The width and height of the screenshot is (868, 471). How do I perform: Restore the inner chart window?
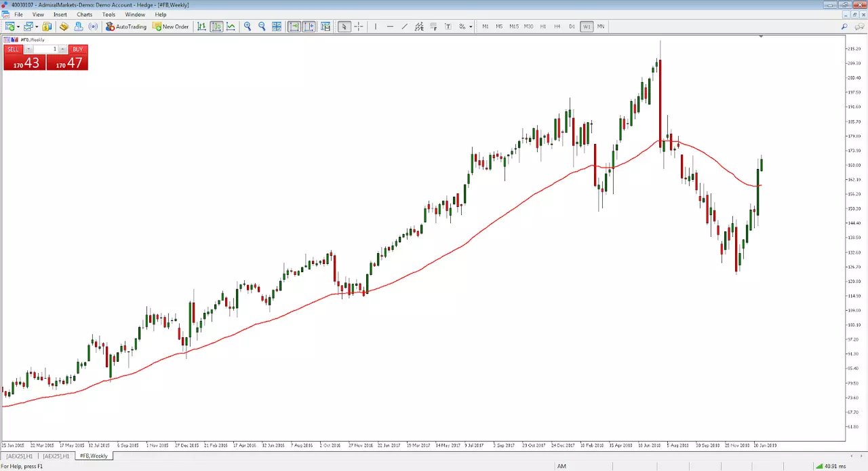[x=854, y=14]
